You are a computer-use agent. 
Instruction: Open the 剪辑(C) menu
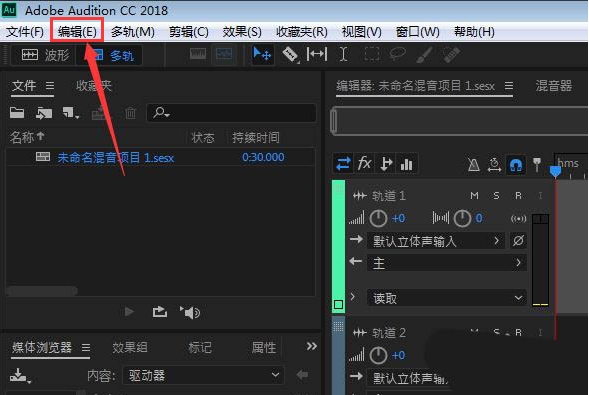coord(188,32)
